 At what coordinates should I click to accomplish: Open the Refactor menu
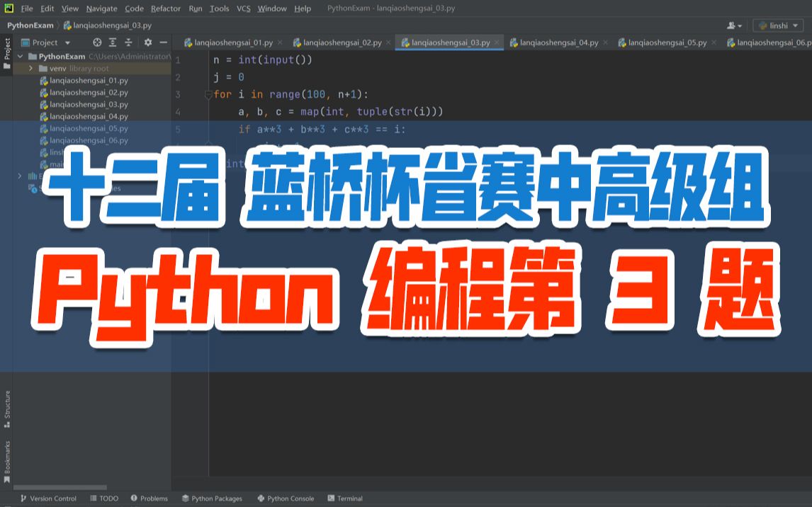(166, 8)
